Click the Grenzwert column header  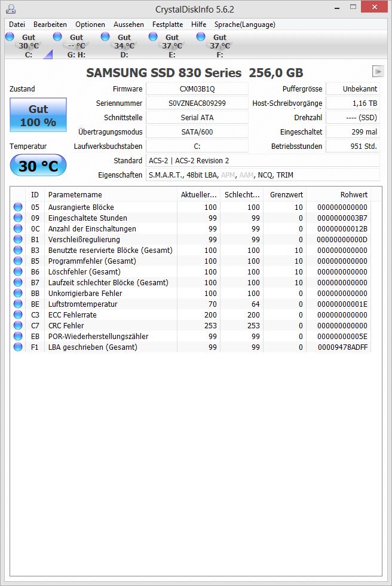[285, 195]
